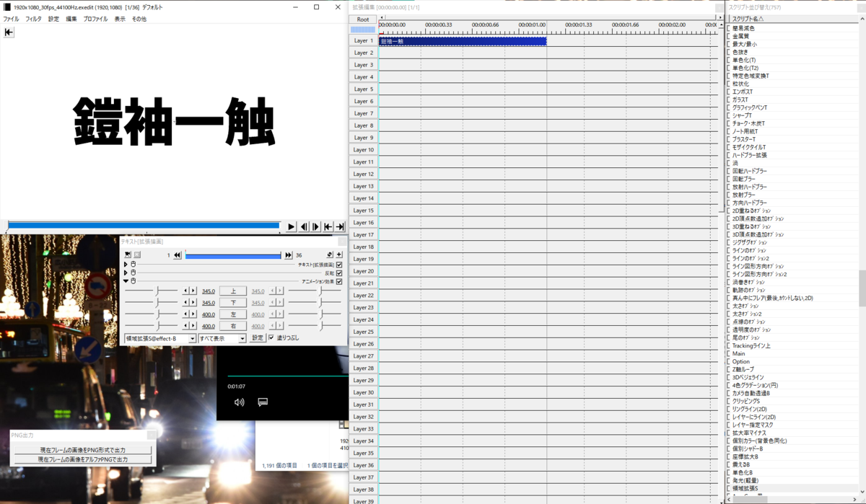Open the ファイル menu
The image size is (866, 504).
11,19
